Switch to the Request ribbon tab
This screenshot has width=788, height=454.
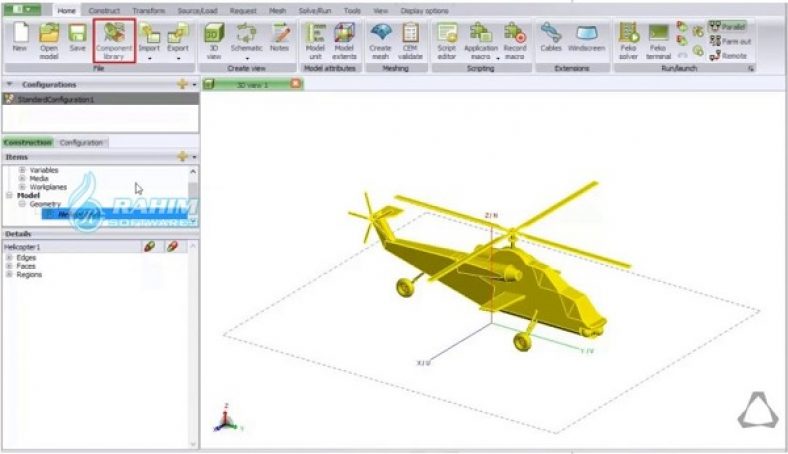coord(243,11)
